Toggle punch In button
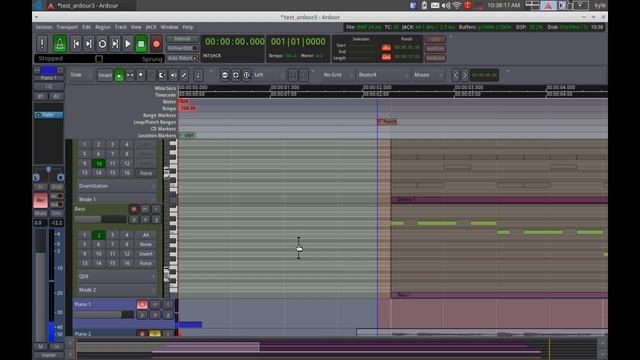 [x=386, y=47]
